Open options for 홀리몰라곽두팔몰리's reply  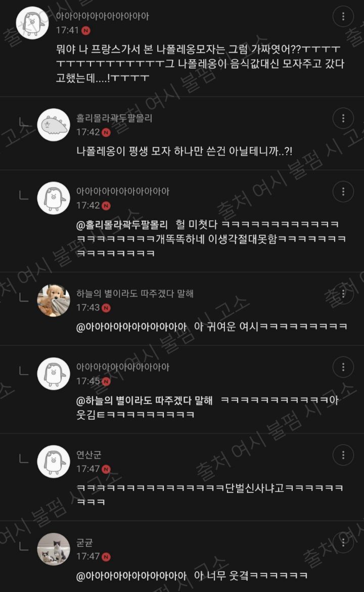point(343,118)
